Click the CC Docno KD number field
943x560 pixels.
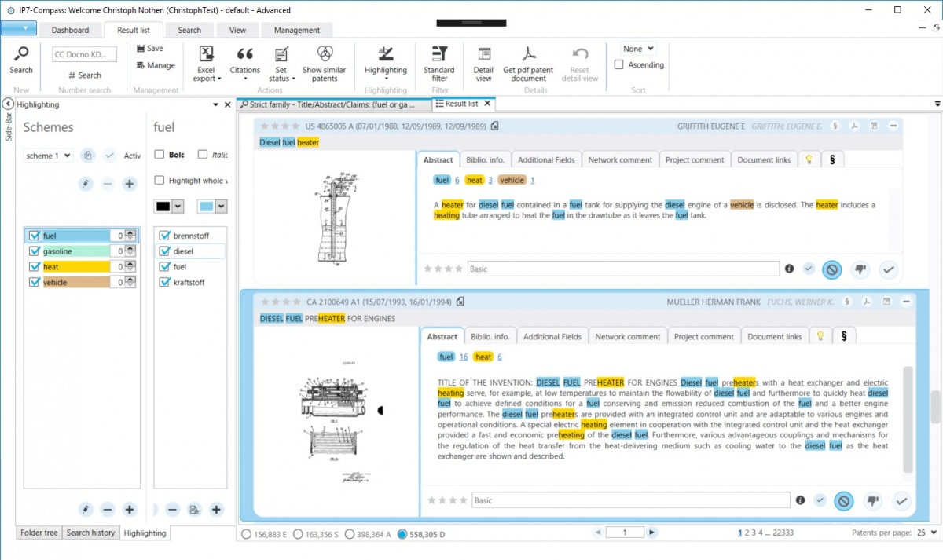(84, 54)
